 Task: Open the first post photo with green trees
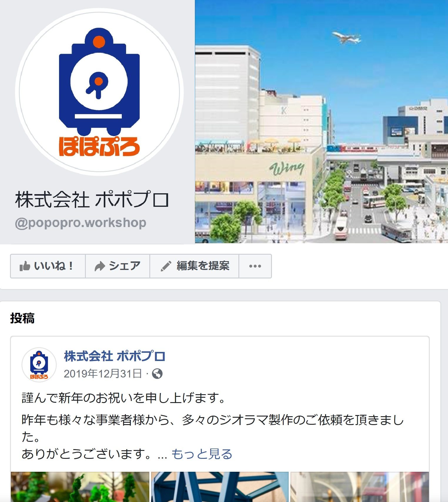point(80,487)
